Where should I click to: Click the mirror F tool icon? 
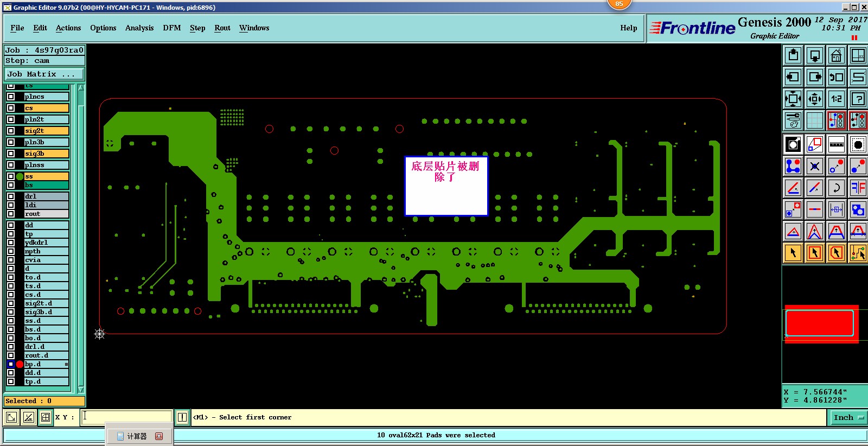tap(858, 188)
